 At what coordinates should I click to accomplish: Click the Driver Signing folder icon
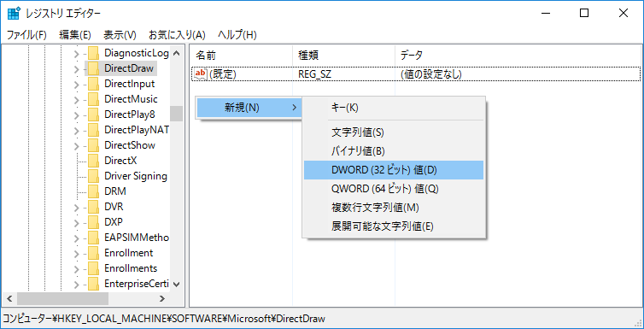(94, 176)
